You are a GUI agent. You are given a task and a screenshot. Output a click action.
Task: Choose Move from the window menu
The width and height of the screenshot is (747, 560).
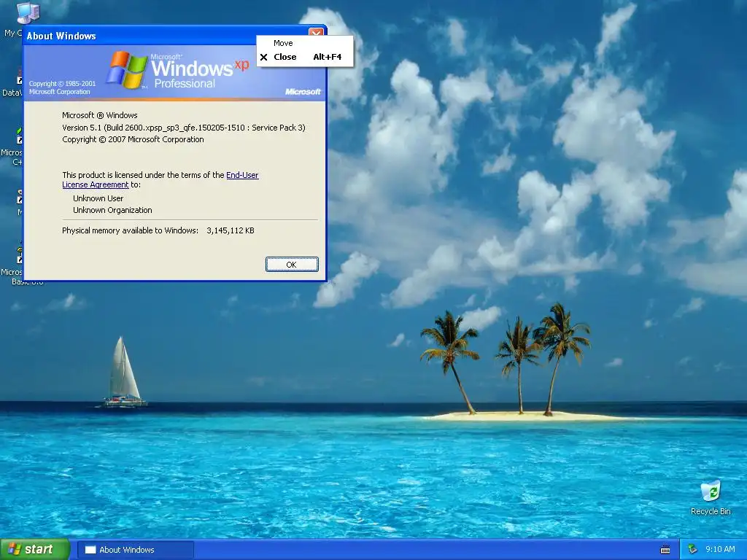[305, 43]
